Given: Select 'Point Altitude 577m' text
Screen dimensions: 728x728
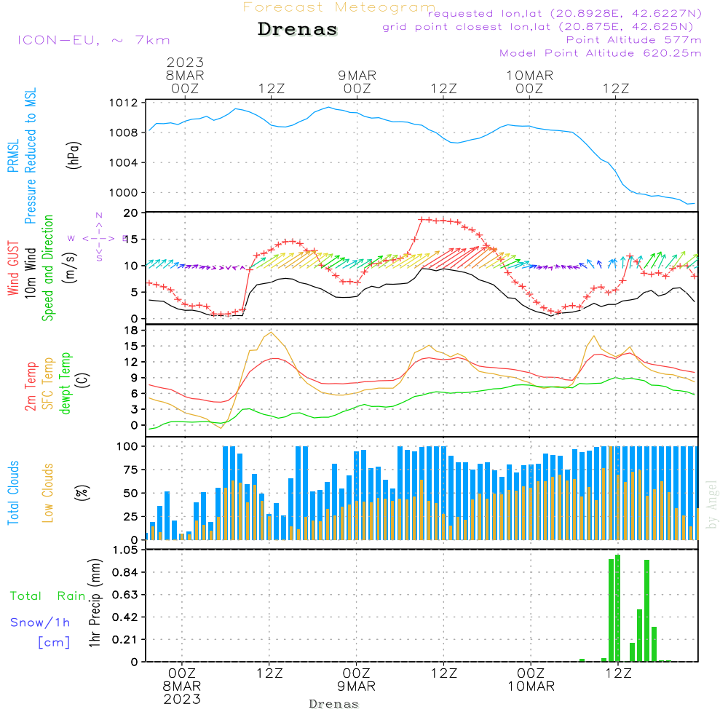Looking at the screenshot, I should 634,40.
